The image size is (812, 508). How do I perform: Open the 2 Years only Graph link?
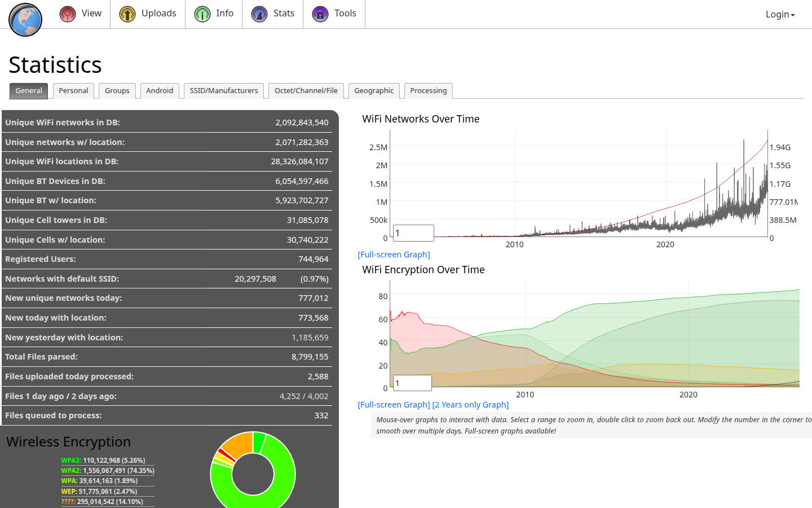click(471, 405)
